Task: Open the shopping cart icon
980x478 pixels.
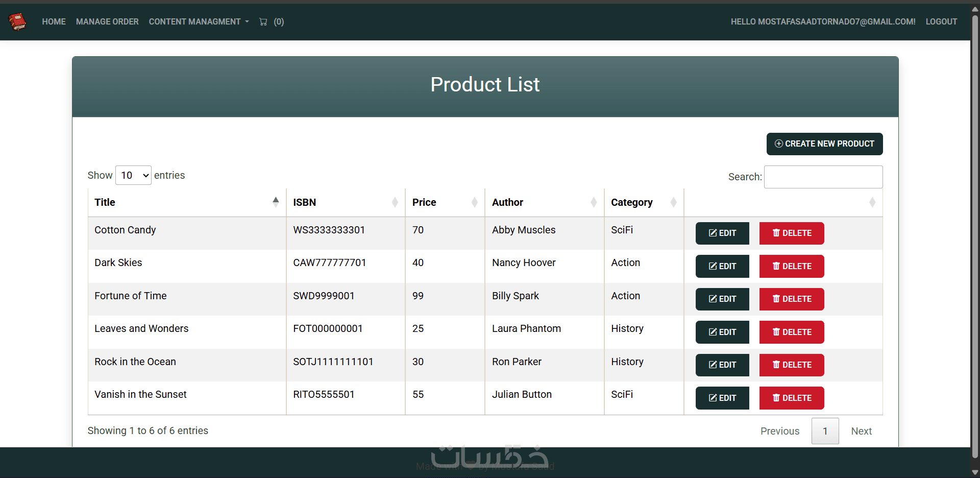Action: point(263,21)
